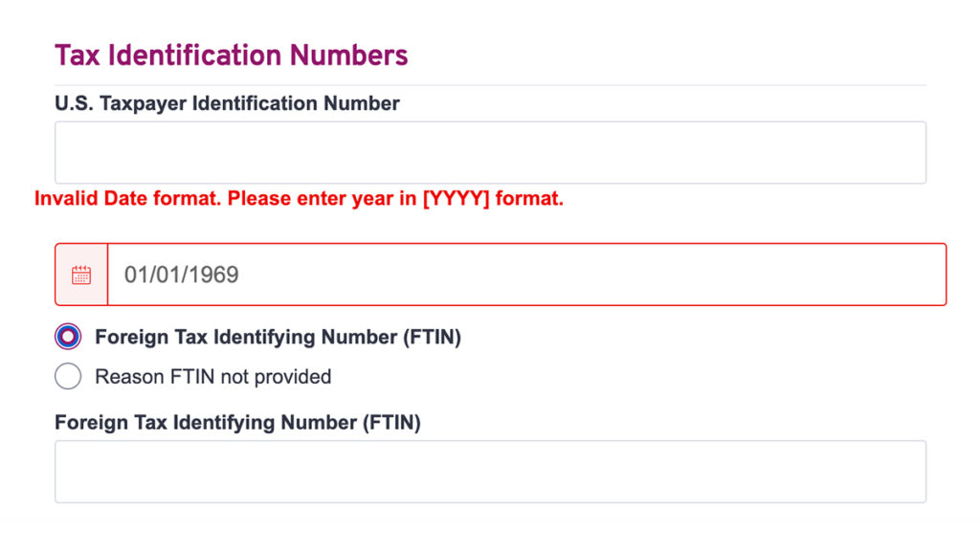The width and height of the screenshot is (980, 551).
Task: Choose the Reason FTIN not provided radio
Action: click(68, 376)
